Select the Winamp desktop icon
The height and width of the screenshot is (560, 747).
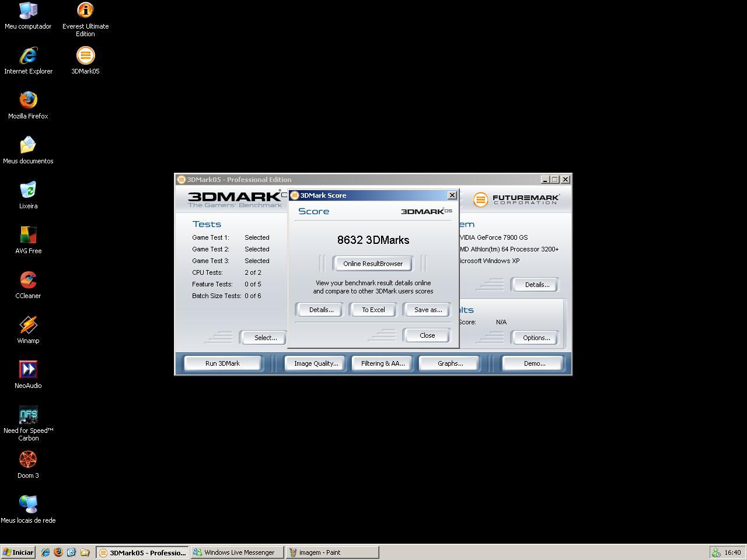[28, 330]
